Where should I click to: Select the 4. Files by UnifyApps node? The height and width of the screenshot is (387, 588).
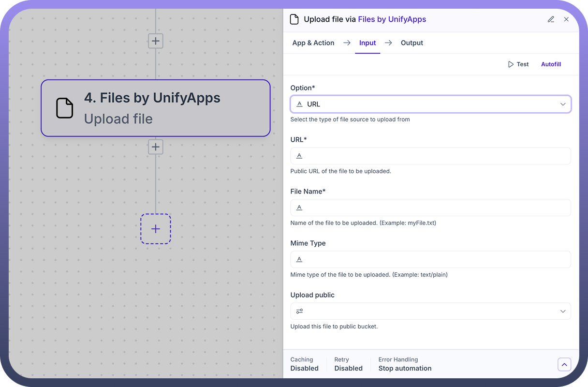point(156,108)
